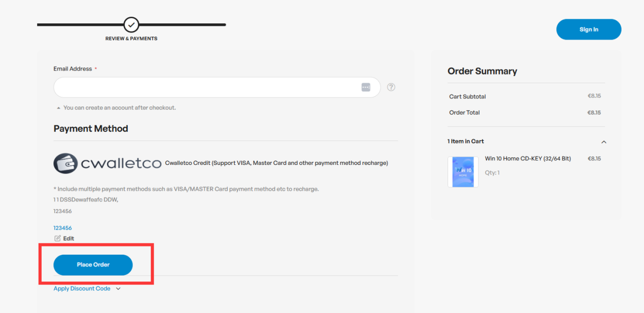Open the 123456 phone number link

coord(62,228)
